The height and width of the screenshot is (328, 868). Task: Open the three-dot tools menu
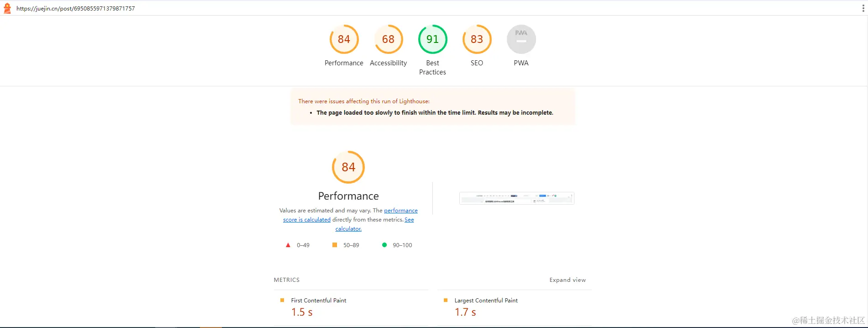863,8
